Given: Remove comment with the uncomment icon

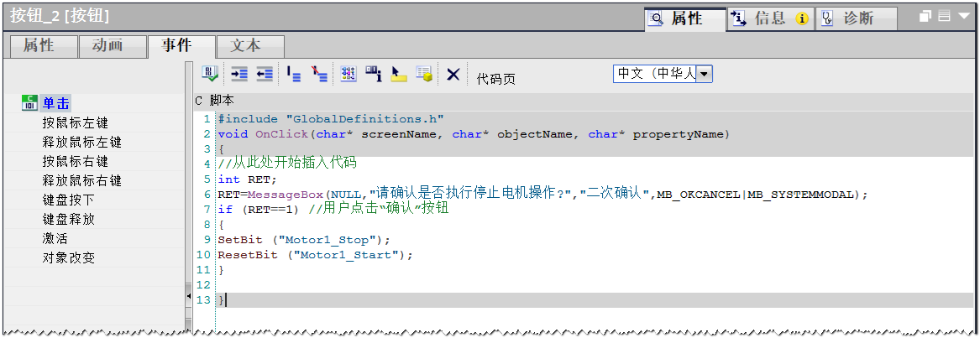Looking at the screenshot, I should point(319,75).
